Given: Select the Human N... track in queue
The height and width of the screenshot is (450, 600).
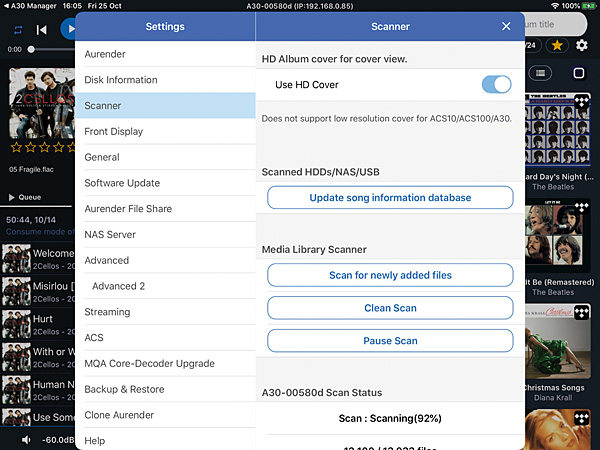Looking at the screenshot, I should (38, 390).
